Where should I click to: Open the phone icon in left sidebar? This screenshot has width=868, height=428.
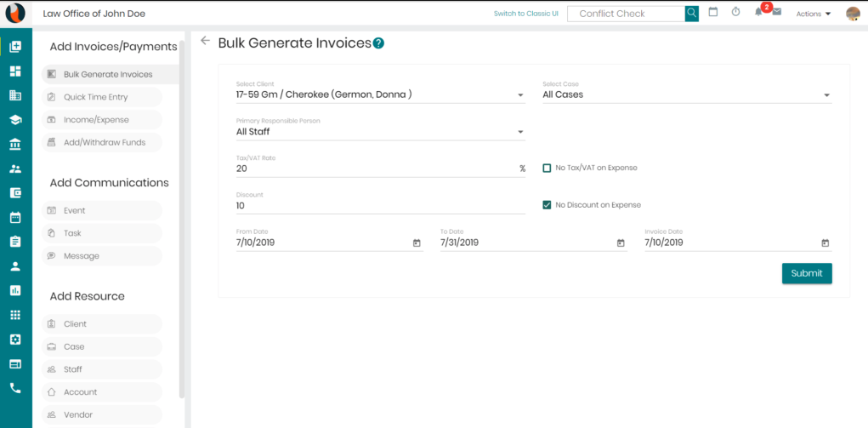coord(15,388)
